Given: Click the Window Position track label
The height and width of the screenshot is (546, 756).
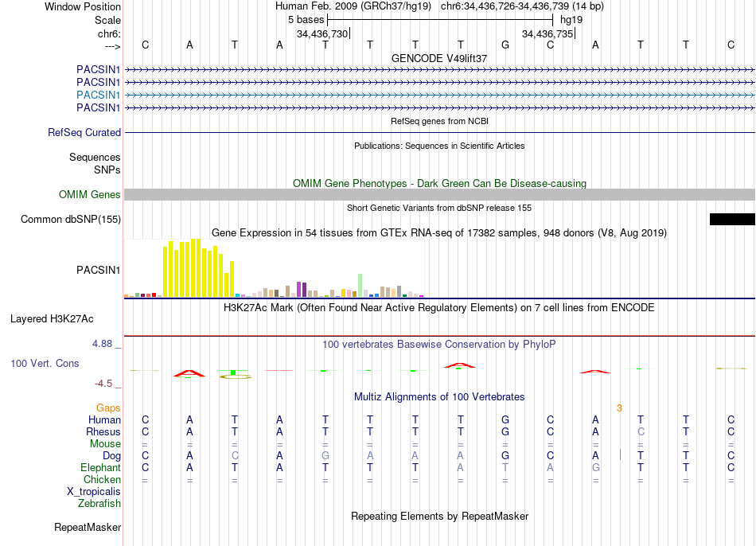Looking at the screenshot, I should [x=83, y=6].
